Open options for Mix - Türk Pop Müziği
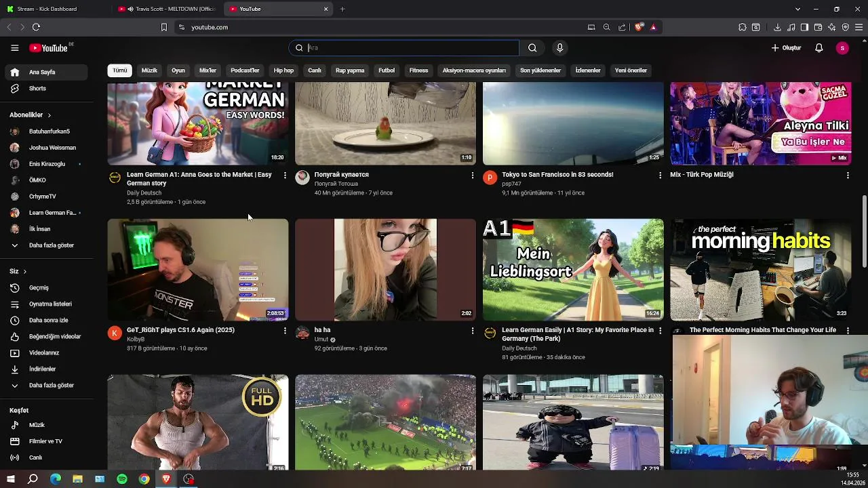This screenshot has width=868, height=488. [x=848, y=176]
